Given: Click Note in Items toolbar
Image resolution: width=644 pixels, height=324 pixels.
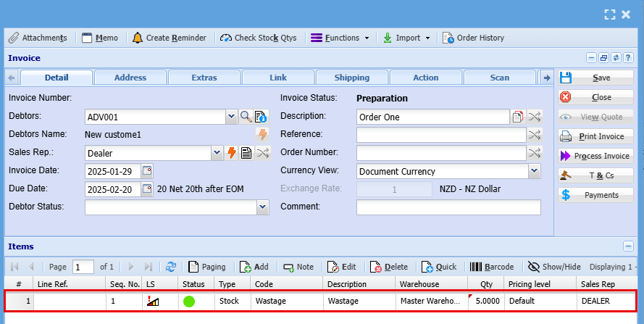Looking at the screenshot, I should pos(298,267).
